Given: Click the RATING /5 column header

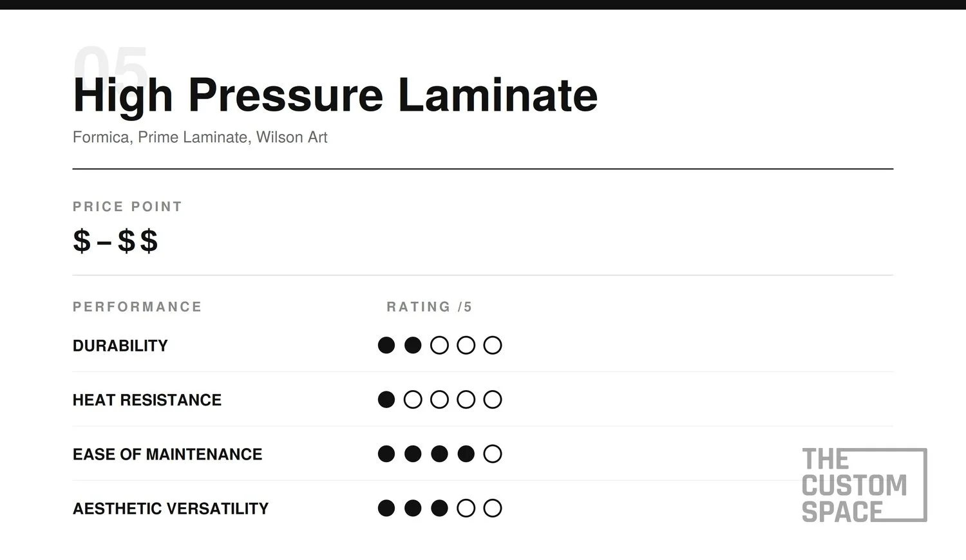Looking at the screenshot, I should coord(429,307).
